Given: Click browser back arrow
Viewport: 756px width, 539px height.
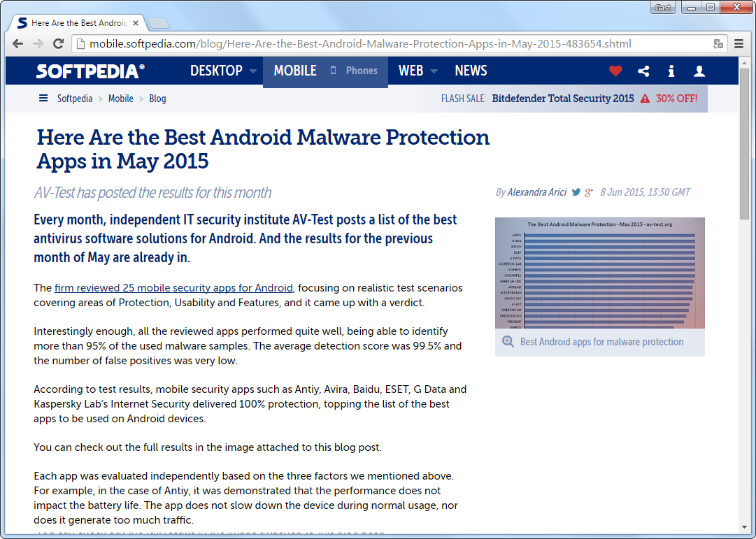Looking at the screenshot, I should click(18, 44).
